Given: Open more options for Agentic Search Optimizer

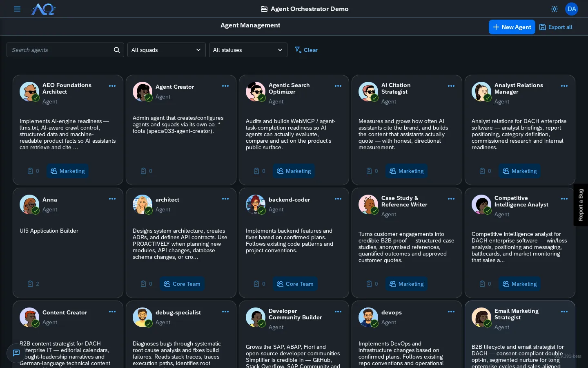Looking at the screenshot, I should tap(338, 86).
